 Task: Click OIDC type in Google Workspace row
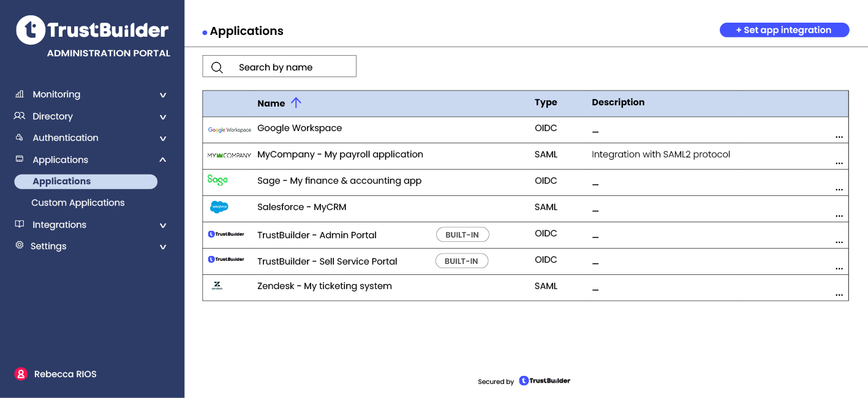(546, 128)
